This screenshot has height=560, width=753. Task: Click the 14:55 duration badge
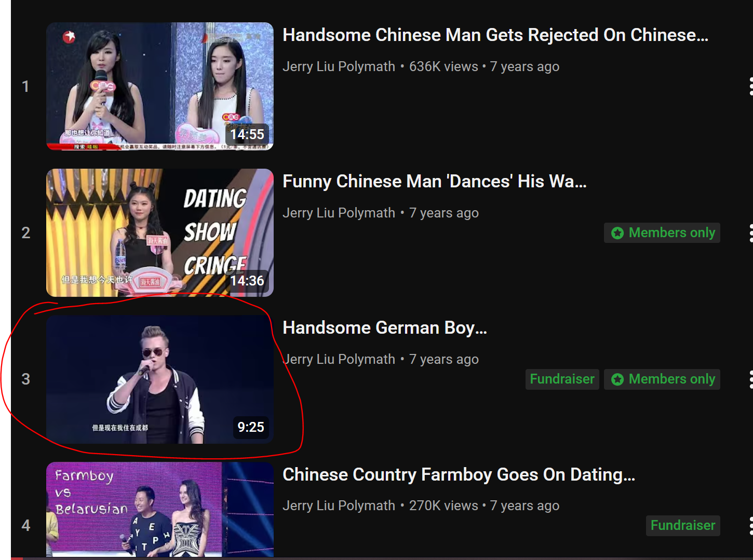click(247, 134)
